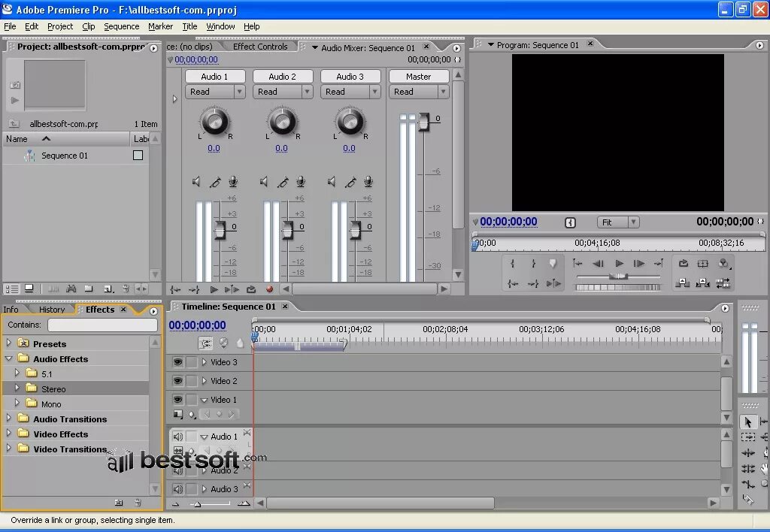Enable recording on Audio 3 mixer track

point(368,182)
